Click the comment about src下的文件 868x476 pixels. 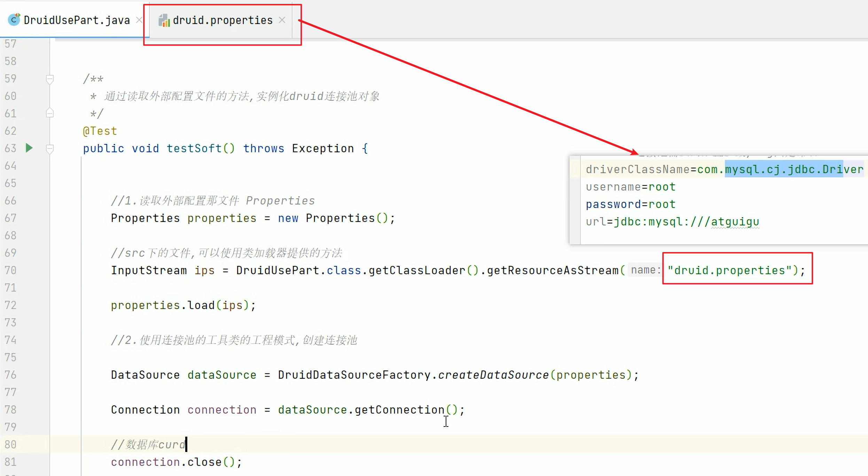pos(227,253)
